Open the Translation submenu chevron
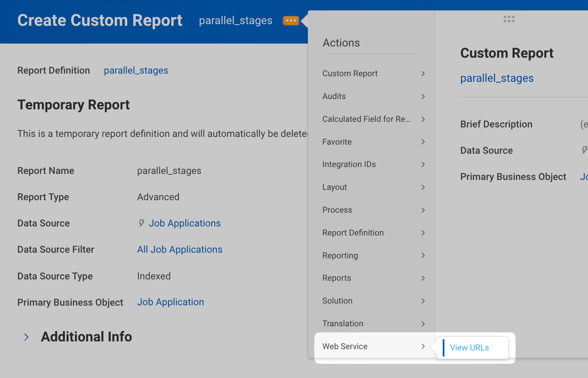The height and width of the screenshot is (378, 588). [423, 324]
